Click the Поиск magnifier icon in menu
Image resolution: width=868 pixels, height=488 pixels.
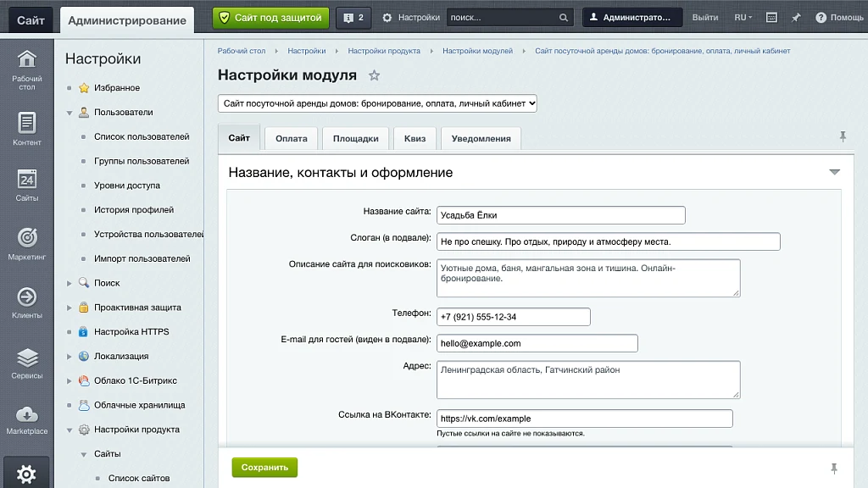84,283
